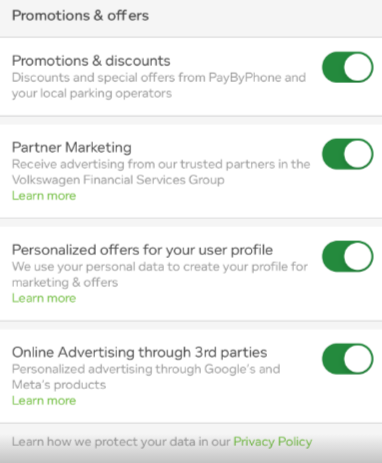
Task: Disable the Promotions & discounts toggle
Action: tap(347, 67)
